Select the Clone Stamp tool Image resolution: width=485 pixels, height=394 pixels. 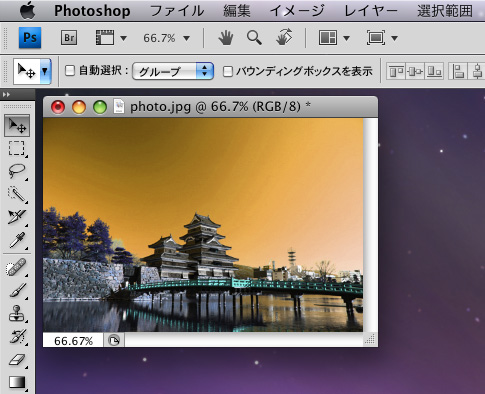point(17,313)
